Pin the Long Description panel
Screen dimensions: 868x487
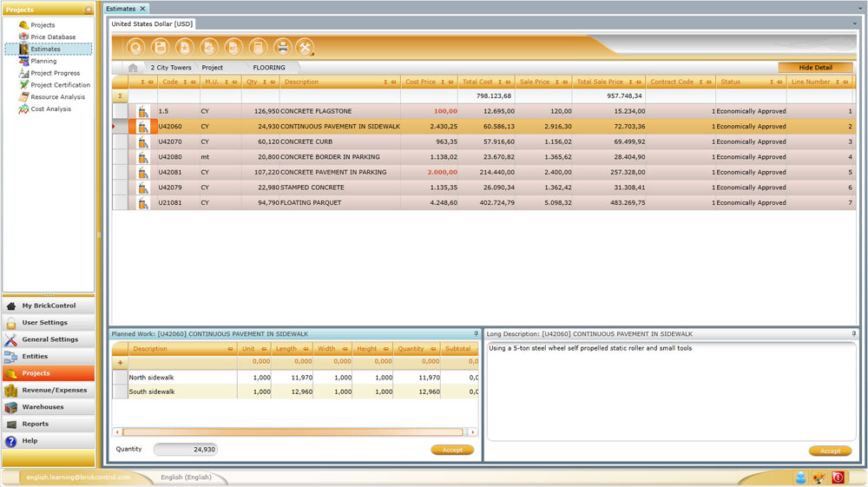pos(853,333)
